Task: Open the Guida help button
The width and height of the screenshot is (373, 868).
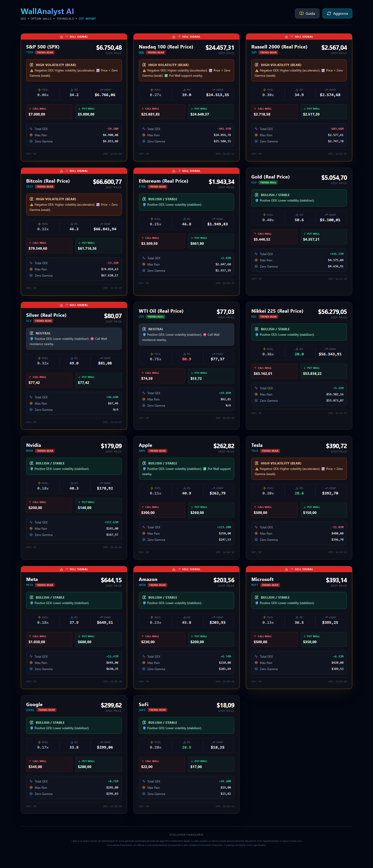Action: click(307, 13)
